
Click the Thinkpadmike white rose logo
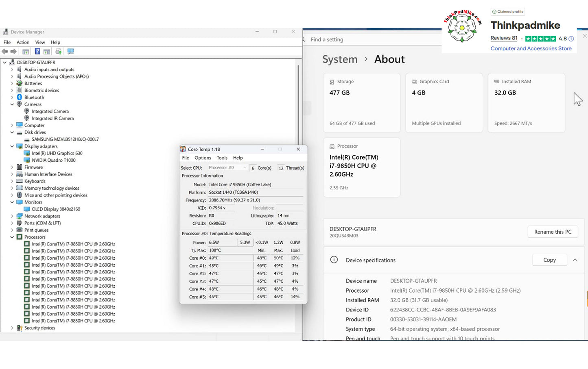[462, 28]
